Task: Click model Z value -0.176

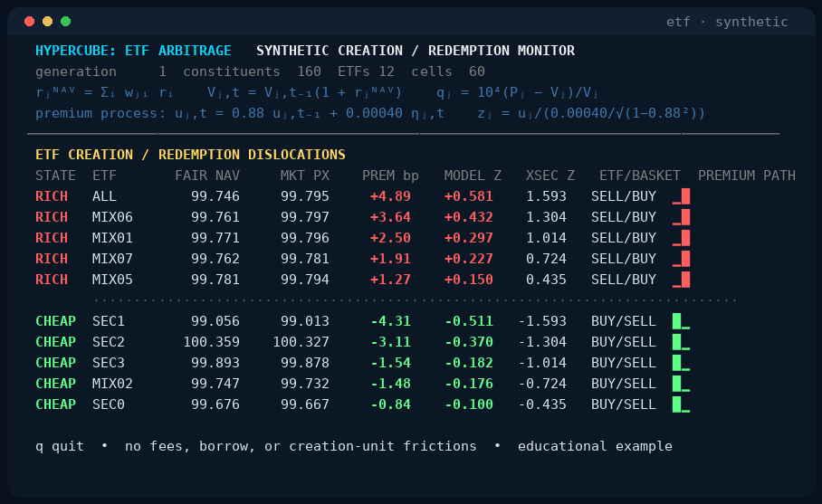Action: pyautogui.click(x=469, y=384)
